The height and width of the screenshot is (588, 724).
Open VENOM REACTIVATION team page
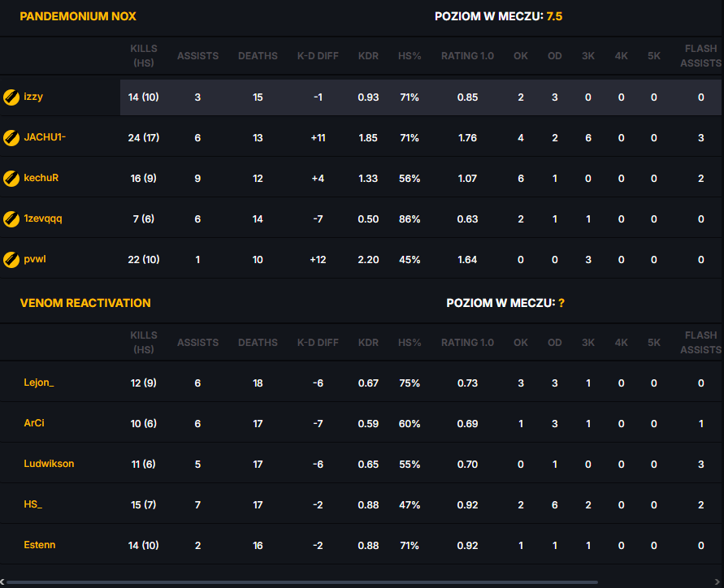[x=85, y=303]
